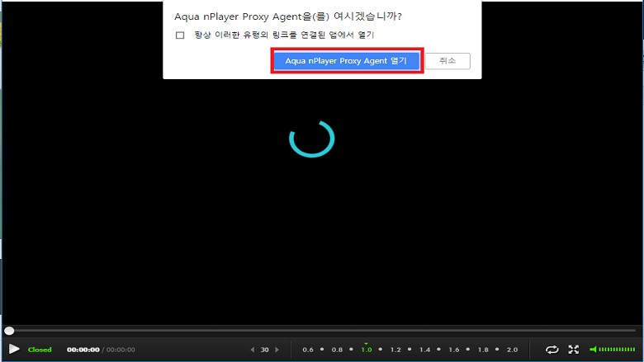Switch to fullscreen mode icon
The height and width of the screenshot is (362, 644).
click(573, 350)
